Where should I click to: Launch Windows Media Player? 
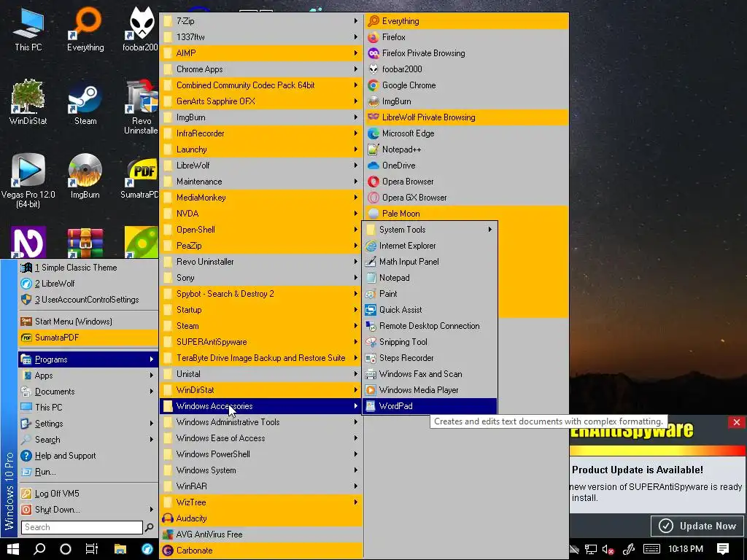(429, 390)
